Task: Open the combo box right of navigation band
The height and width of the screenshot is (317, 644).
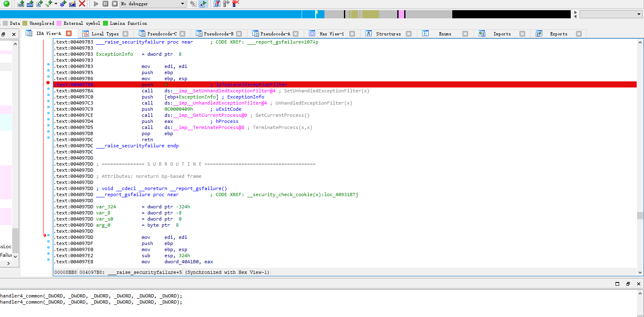Action: (611, 14)
